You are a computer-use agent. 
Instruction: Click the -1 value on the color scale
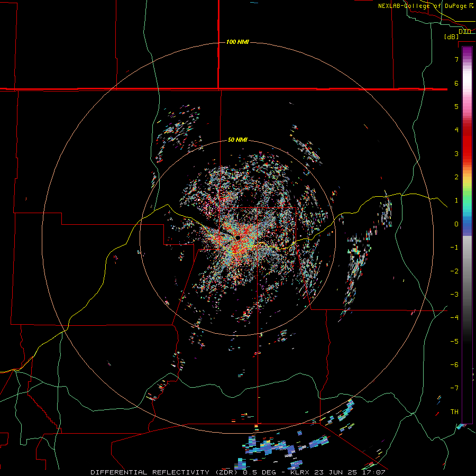pos(454,248)
